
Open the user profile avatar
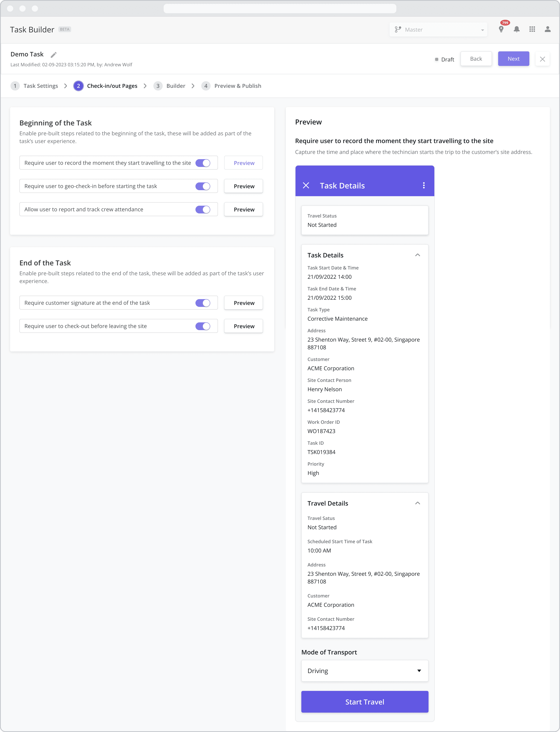548,29
